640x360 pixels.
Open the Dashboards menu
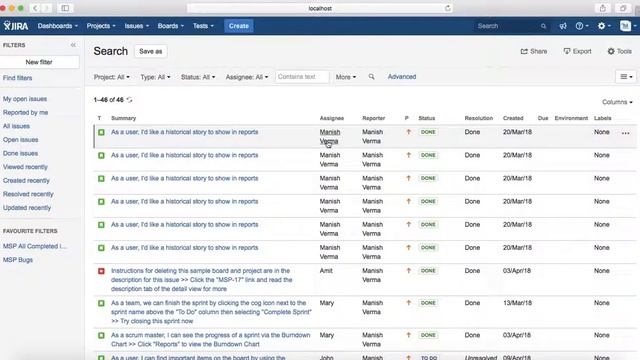pos(58,26)
